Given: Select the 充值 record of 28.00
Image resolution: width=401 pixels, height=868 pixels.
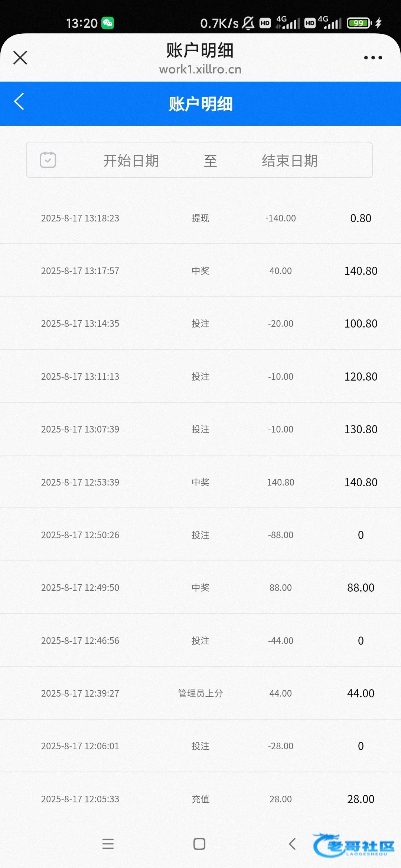Looking at the screenshot, I should tap(200, 799).
